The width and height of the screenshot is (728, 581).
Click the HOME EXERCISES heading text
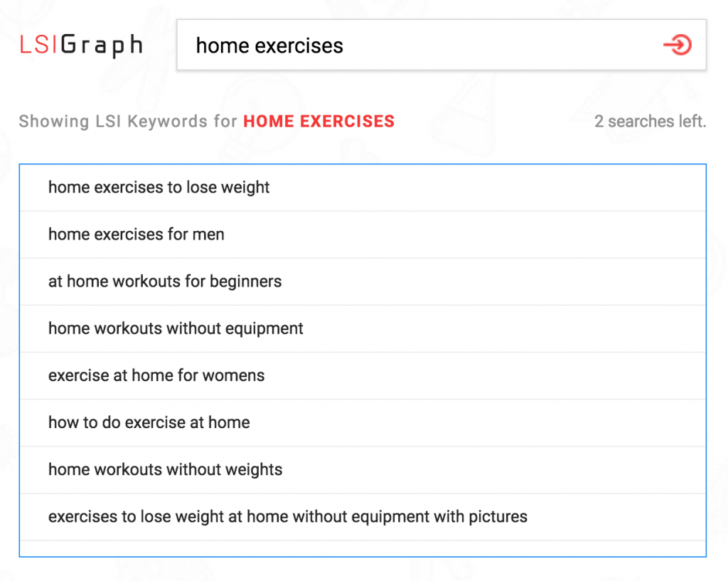(x=318, y=121)
